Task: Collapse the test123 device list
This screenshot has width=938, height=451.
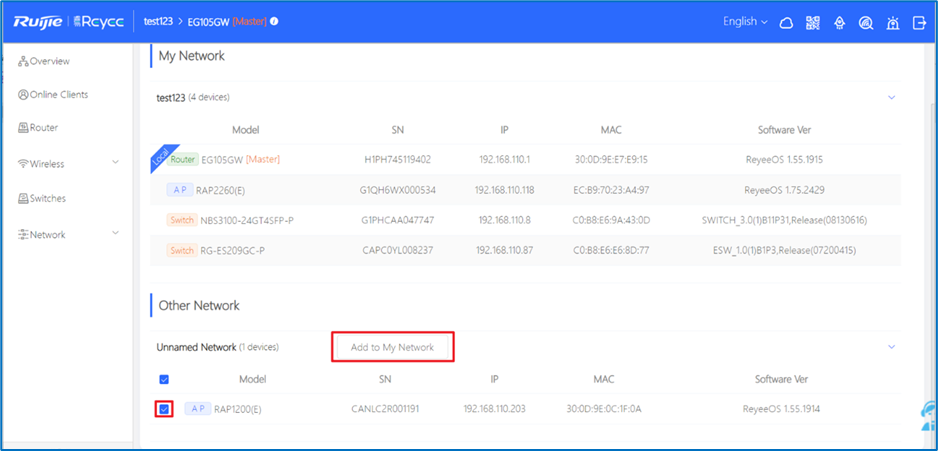Action: (x=891, y=97)
